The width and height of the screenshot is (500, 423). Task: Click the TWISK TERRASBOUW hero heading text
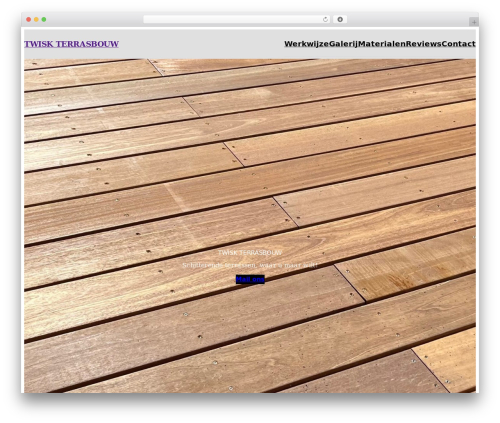[x=250, y=253]
